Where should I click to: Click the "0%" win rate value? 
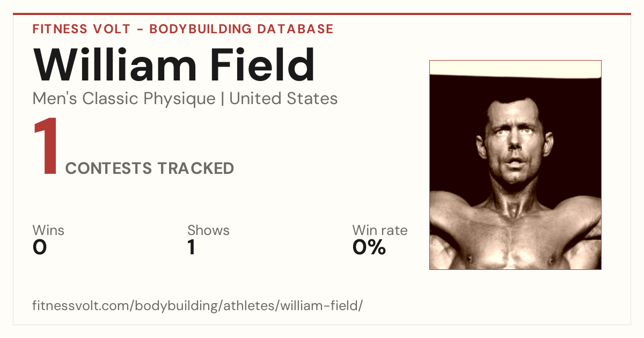tap(369, 247)
